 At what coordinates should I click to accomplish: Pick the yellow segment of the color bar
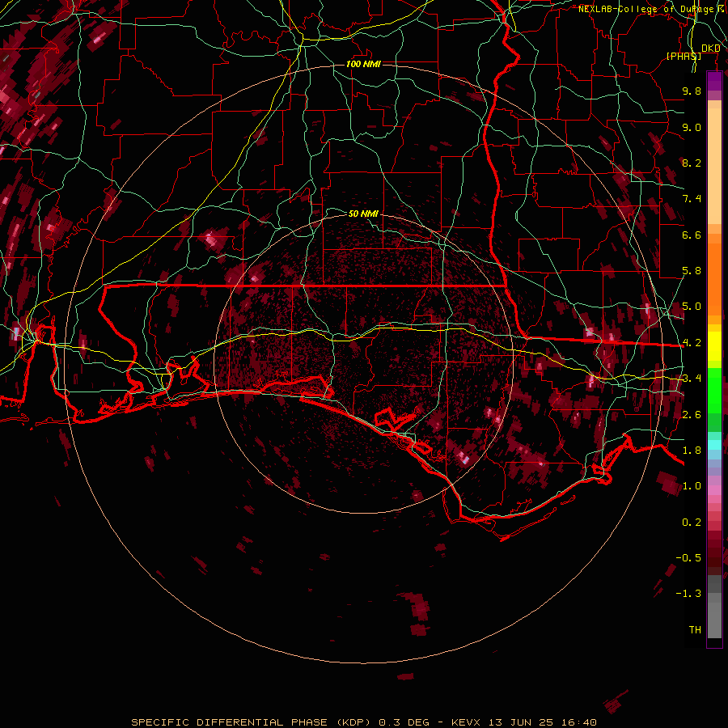coord(714,346)
